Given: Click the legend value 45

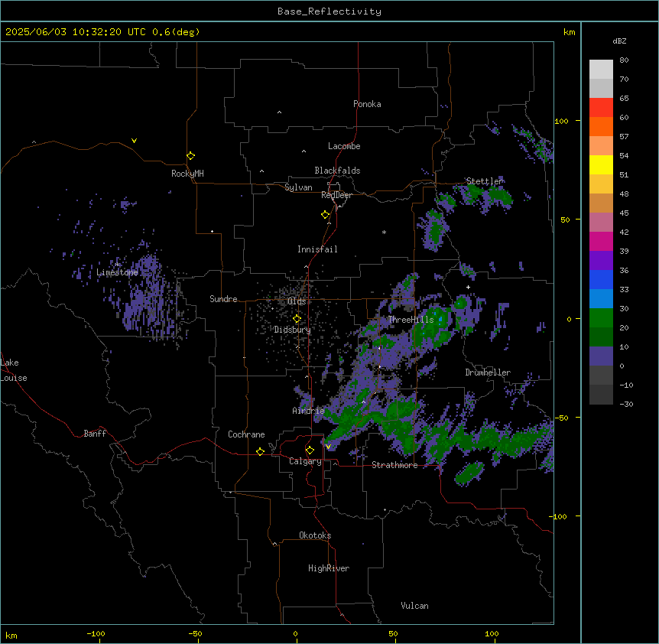Looking at the screenshot, I should coord(624,213).
